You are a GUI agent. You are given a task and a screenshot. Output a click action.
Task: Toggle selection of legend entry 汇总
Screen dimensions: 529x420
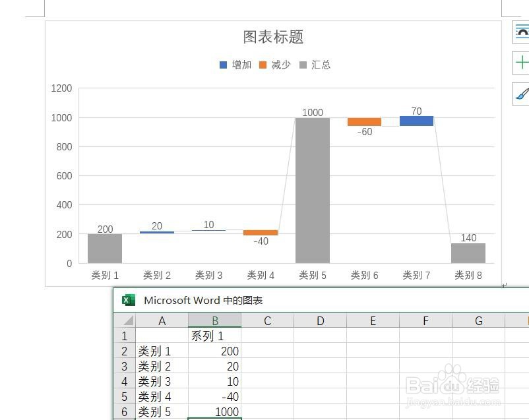click(321, 65)
